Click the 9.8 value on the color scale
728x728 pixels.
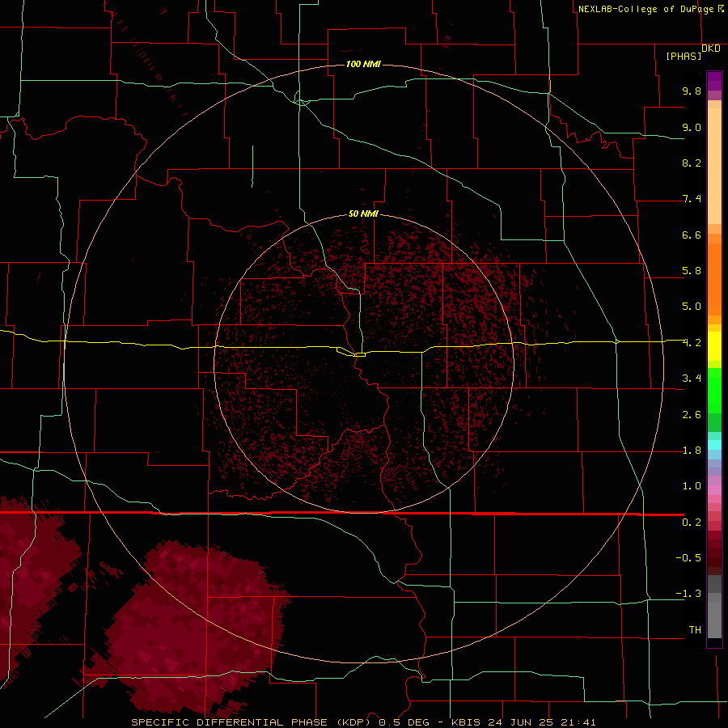(x=692, y=91)
